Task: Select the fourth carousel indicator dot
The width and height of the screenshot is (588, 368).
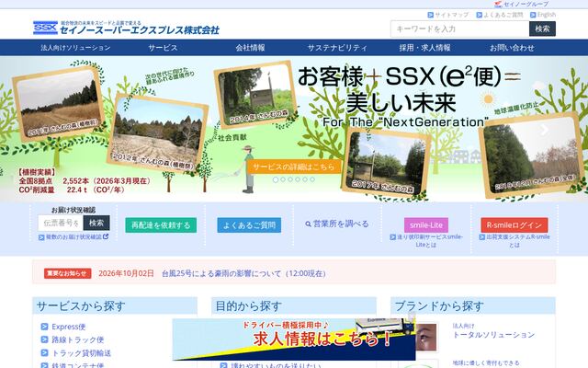Action: (x=298, y=179)
